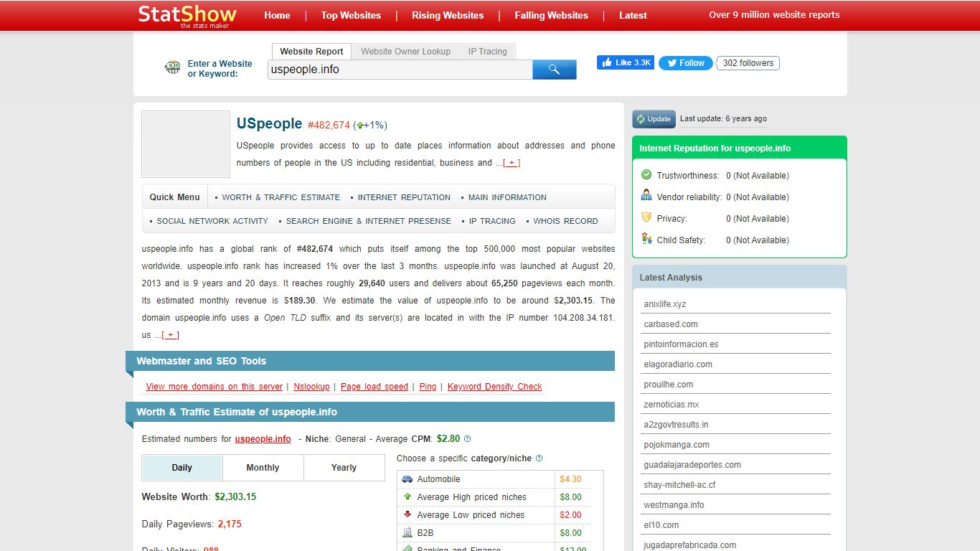Click the StatShow logo
980x551 pixels.
point(187,15)
